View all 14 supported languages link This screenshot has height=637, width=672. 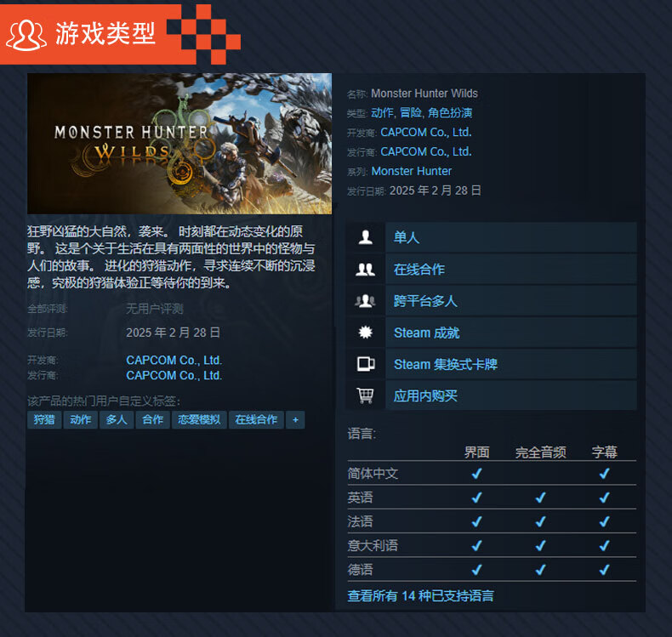tap(420, 596)
